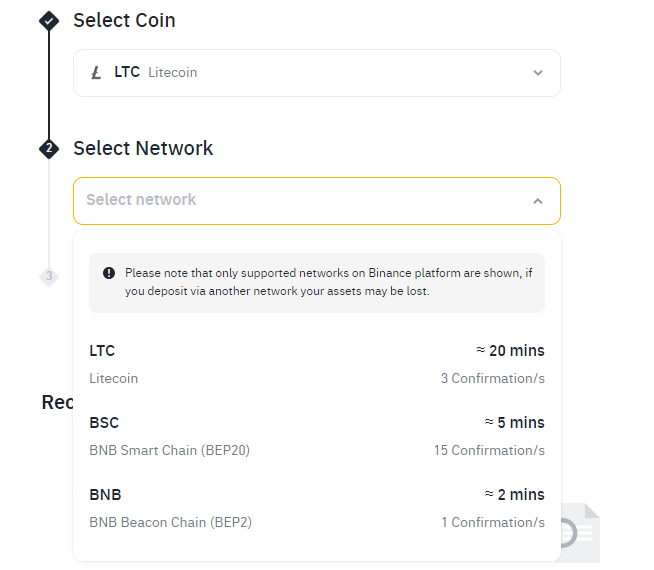Expand the Select Coin dropdown chevron

(x=538, y=73)
